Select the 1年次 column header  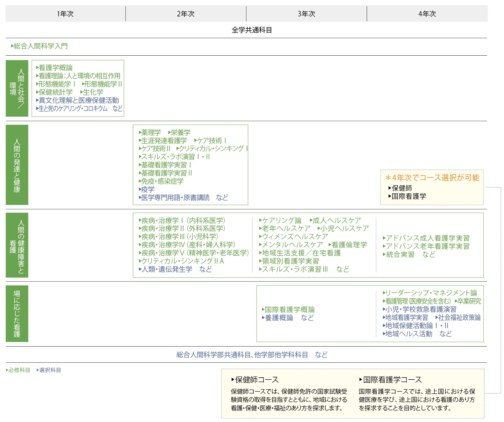click(65, 14)
